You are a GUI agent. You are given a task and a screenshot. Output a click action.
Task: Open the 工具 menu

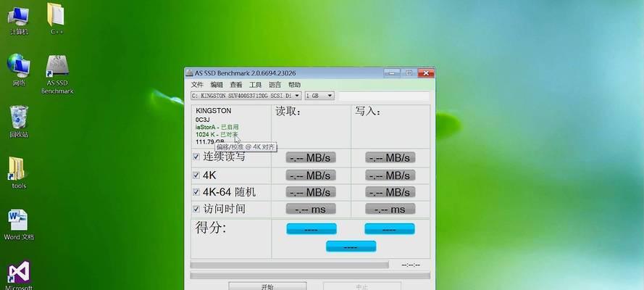coord(255,85)
